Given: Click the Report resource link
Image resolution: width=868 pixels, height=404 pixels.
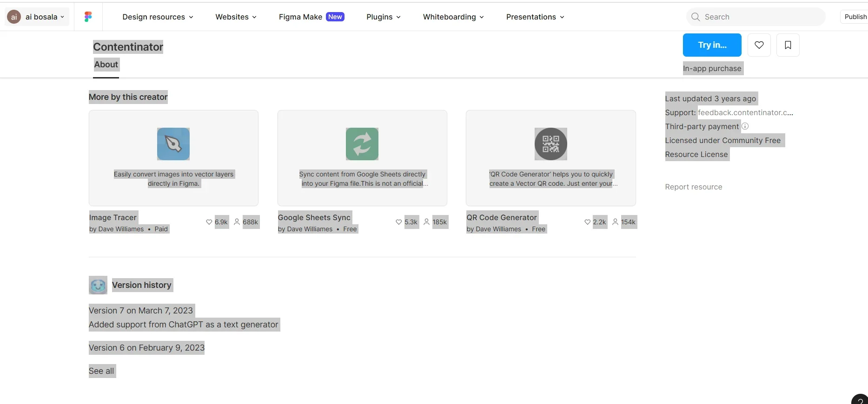Looking at the screenshot, I should (x=693, y=187).
